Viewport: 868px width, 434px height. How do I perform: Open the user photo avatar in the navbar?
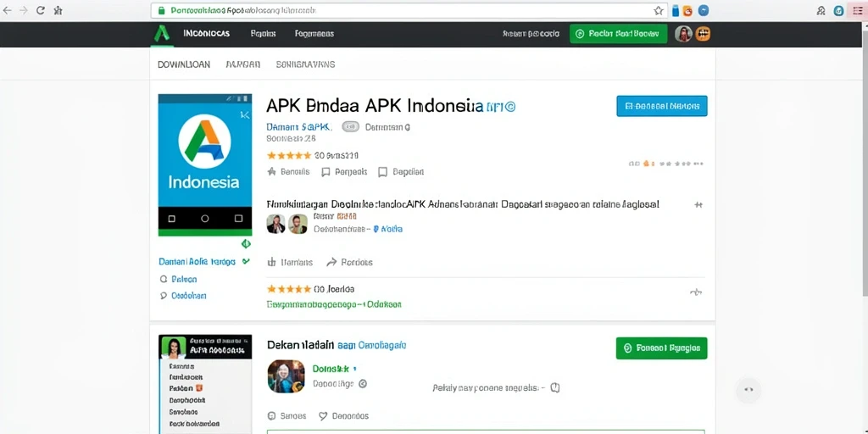(684, 34)
